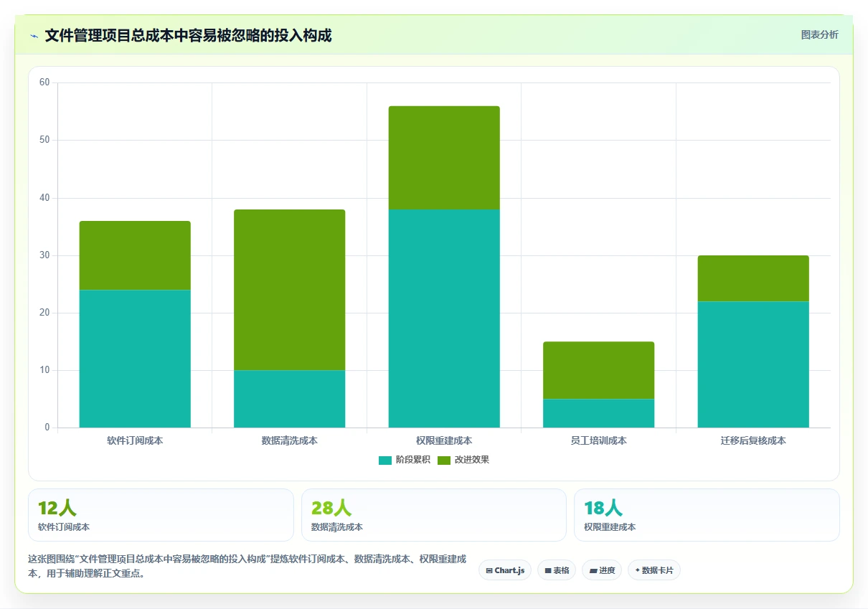This screenshot has height=609, width=868.
Task: Click x-axis label 软件订阅成本
Action: (x=135, y=440)
